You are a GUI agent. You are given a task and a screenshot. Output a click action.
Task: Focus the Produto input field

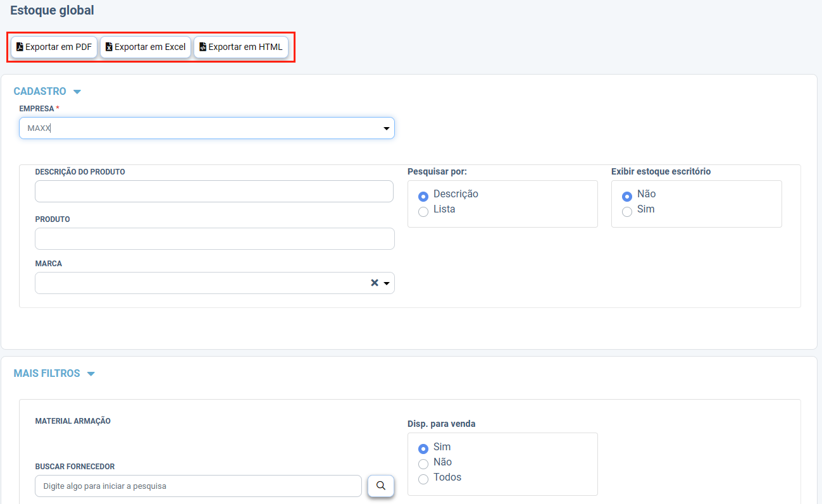[x=215, y=239]
